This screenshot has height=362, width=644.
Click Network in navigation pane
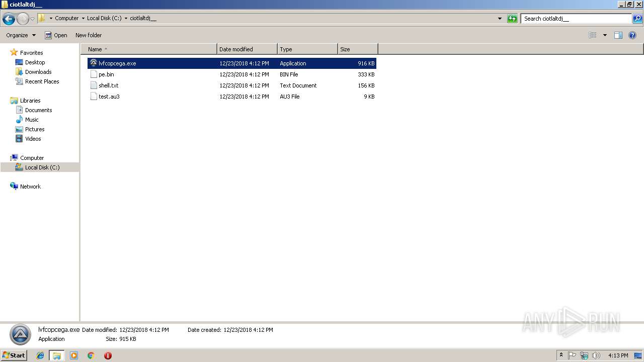30,187
